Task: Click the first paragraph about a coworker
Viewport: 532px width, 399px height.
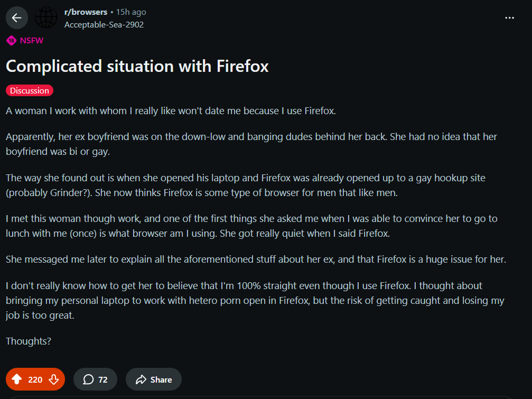Action: pyautogui.click(x=171, y=111)
